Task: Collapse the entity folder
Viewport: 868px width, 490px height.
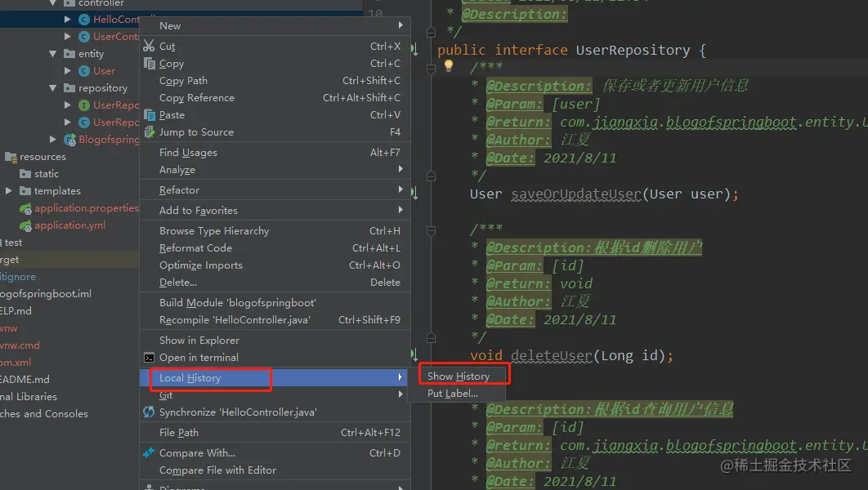Action: pos(53,54)
